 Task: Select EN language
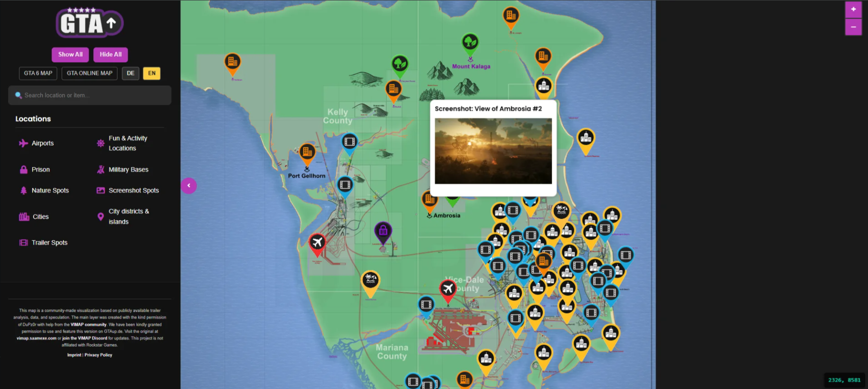(152, 73)
